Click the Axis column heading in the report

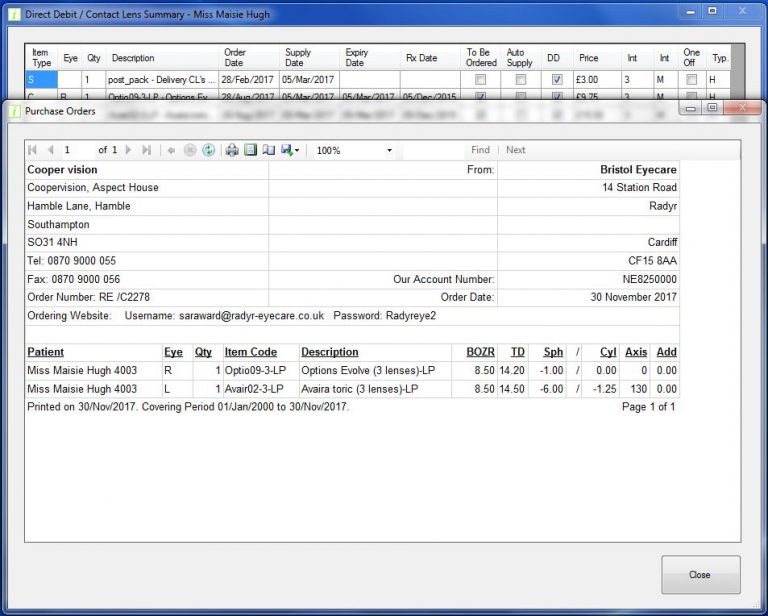(636, 352)
